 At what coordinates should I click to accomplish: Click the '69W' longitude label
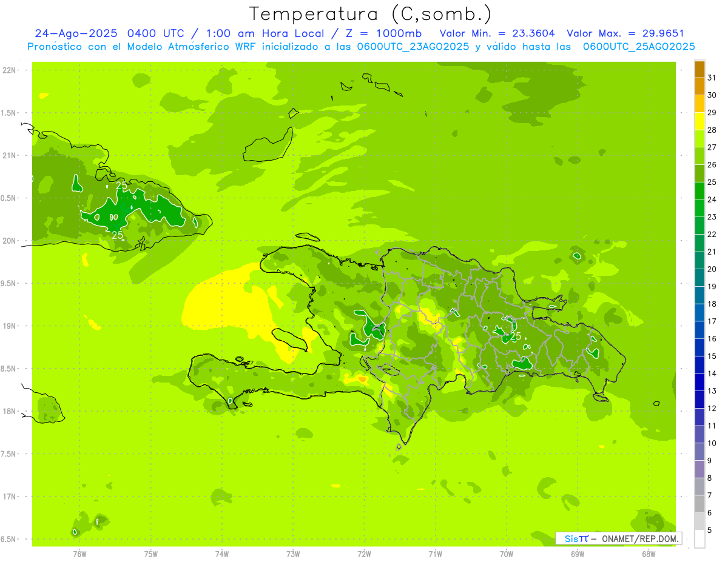tap(578, 554)
